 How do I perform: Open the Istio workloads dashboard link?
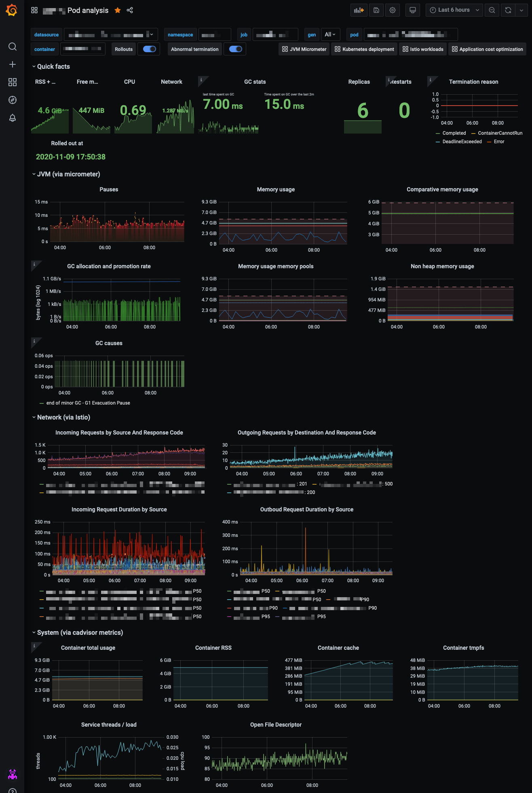point(423,49)
